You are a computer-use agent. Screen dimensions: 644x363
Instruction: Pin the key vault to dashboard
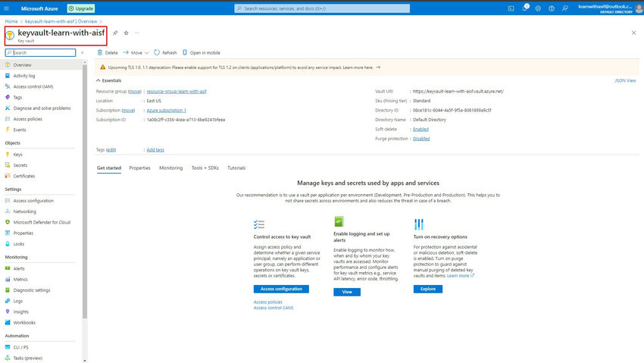tap(115, 33)
